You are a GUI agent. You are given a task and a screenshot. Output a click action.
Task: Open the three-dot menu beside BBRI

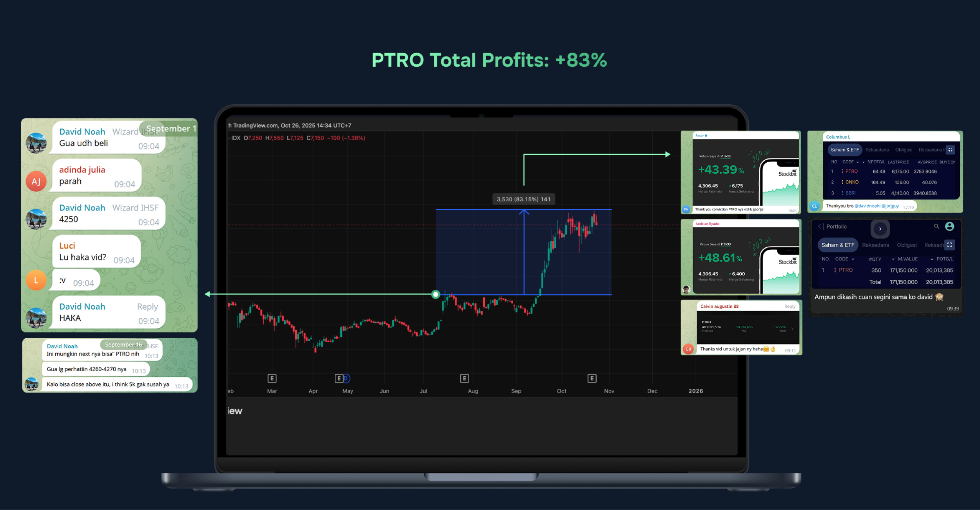tap(842, 193)
